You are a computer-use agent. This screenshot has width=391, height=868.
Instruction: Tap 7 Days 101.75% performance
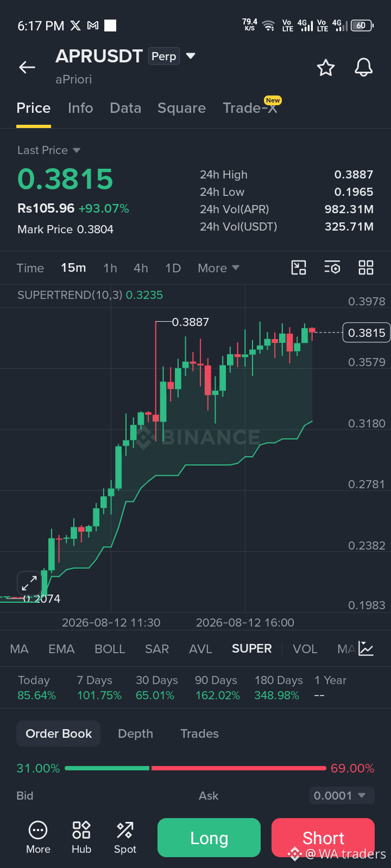[x=99, y=687]
